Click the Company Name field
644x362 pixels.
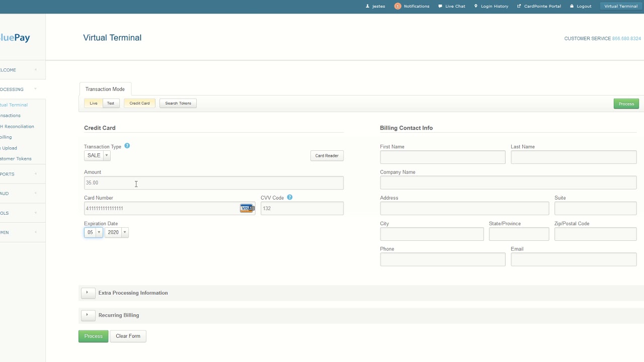[509, 183]
